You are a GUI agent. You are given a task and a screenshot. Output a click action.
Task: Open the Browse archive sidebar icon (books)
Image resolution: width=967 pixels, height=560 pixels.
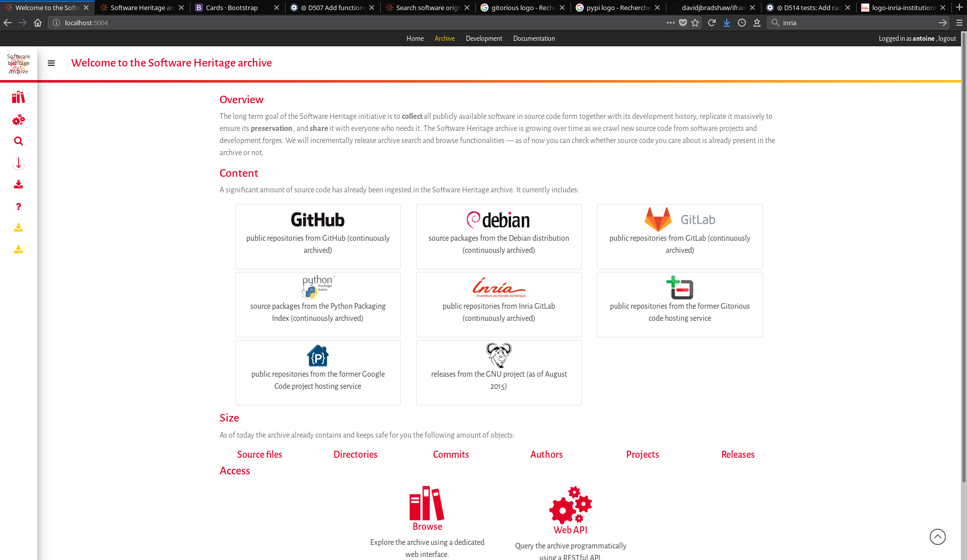[19, 97]
